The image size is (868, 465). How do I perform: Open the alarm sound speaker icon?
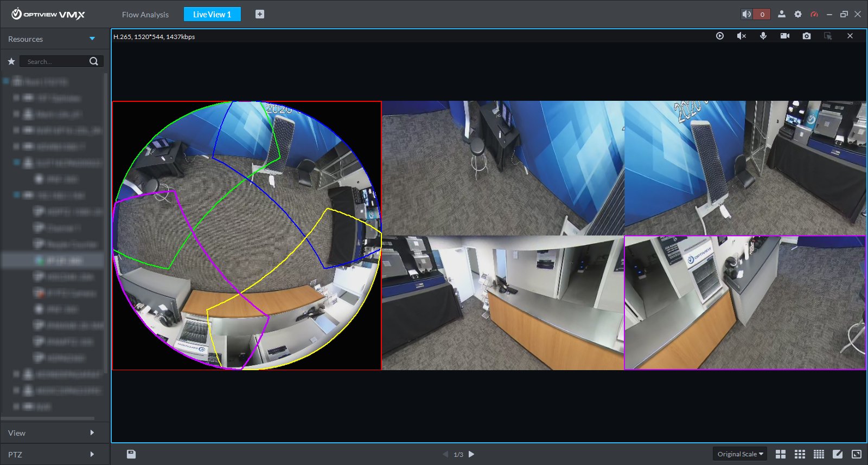(x=747, y=14)
